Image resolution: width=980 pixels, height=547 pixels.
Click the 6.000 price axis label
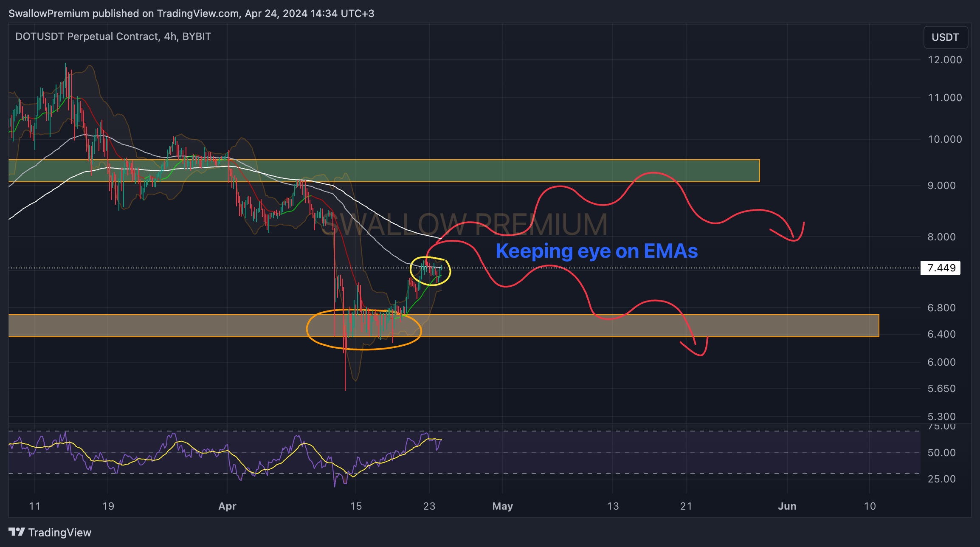point(941,362)
